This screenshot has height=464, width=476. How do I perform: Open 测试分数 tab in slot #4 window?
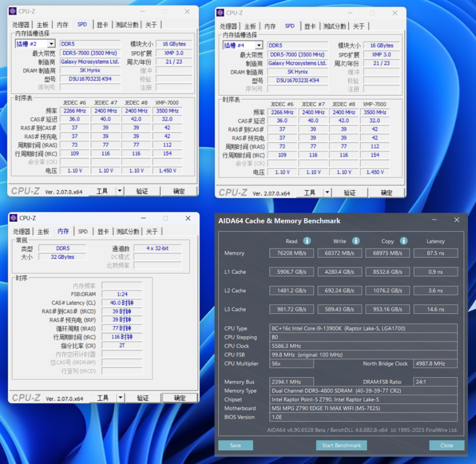tap(335, 26)
